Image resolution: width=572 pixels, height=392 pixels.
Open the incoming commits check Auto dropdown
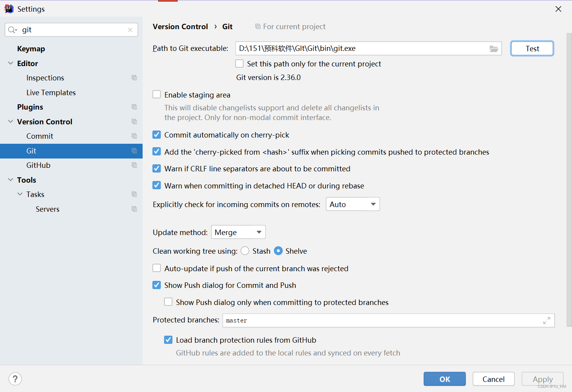pyautogui.click(x=353, y=204)
